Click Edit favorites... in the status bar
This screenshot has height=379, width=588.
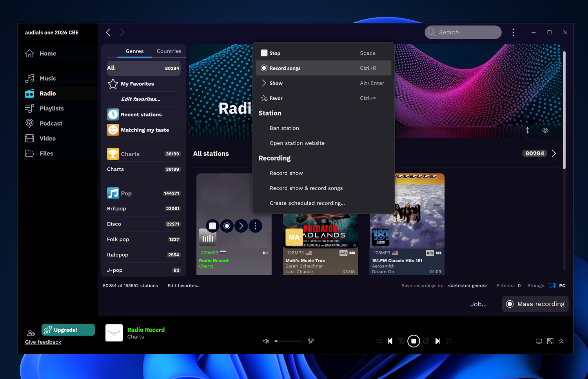(x=184, y=285)
